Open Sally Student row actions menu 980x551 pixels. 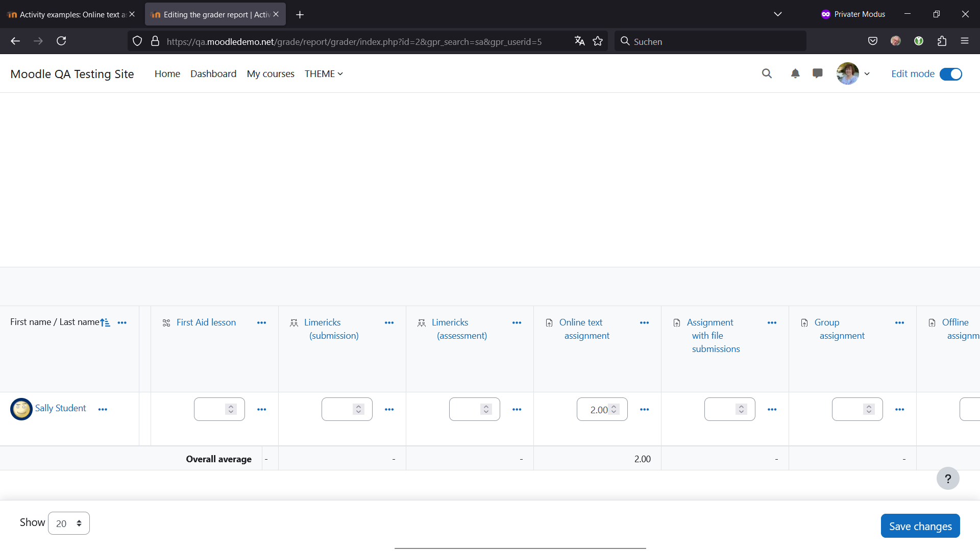pos(103,410)
